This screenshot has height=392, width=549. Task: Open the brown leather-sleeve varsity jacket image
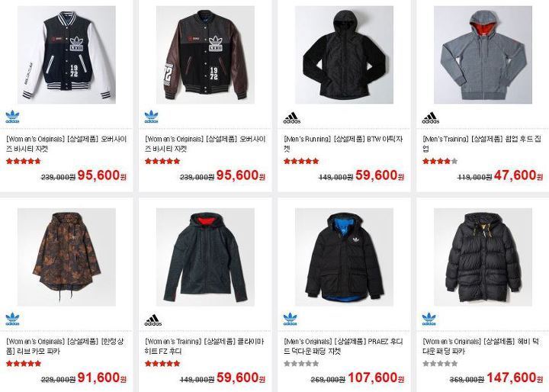[x=205, y=55]
